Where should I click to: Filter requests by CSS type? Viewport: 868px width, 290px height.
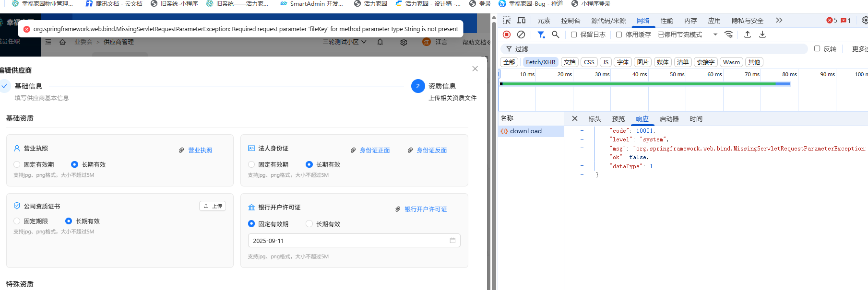589,62
